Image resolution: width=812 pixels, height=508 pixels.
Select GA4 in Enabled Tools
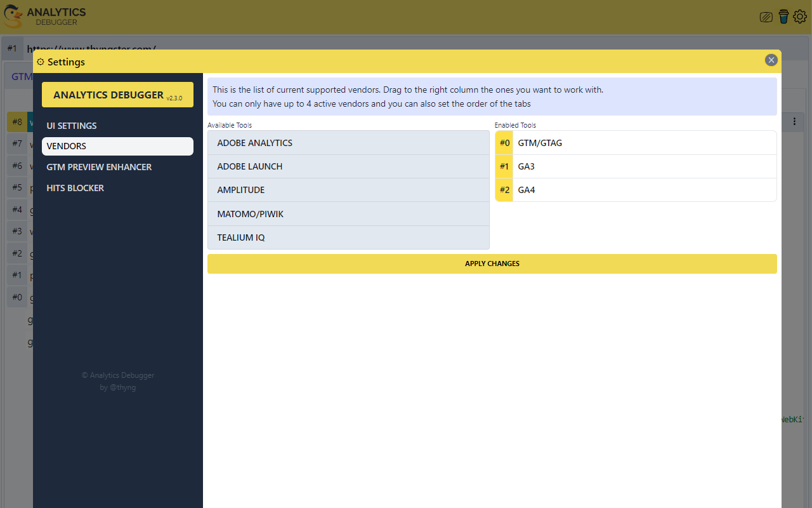tap(636, 190)
